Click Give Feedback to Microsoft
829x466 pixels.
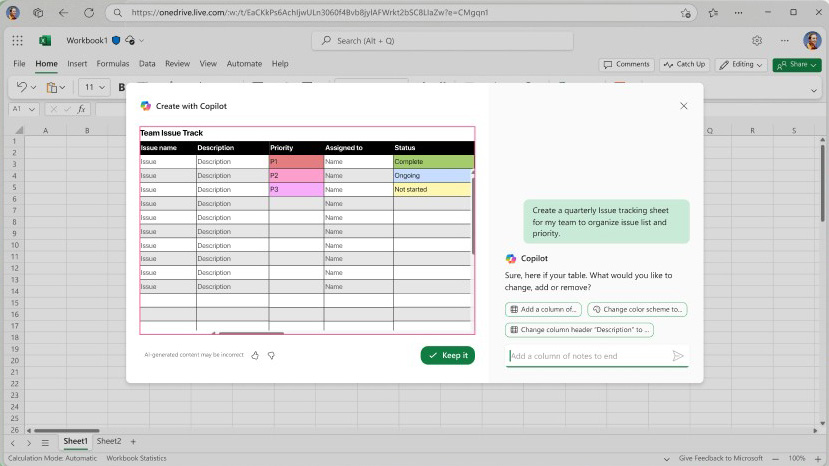point(721,459)
